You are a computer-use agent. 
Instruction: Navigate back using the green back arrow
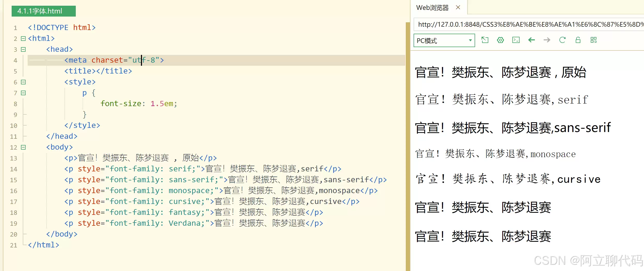tap(531, 40)
